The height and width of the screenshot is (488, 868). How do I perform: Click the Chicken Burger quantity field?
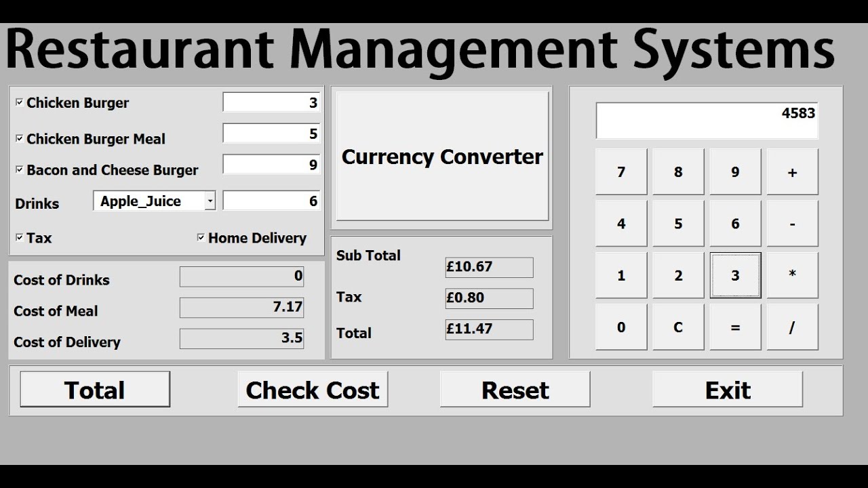tap(271, 102)
